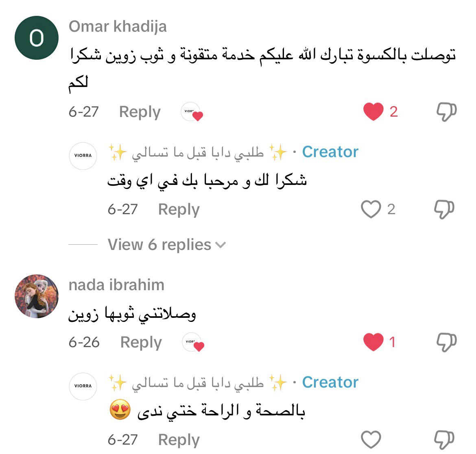
Task: Open Omar khadija's green avatar
Action: pyautogui.click(x=37, y=38)
